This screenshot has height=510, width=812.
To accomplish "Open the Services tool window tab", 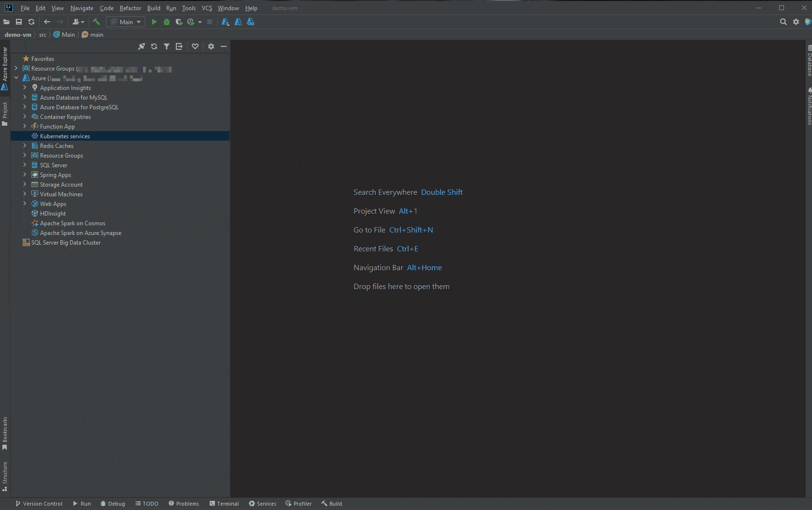I will [x=263, y=504].
